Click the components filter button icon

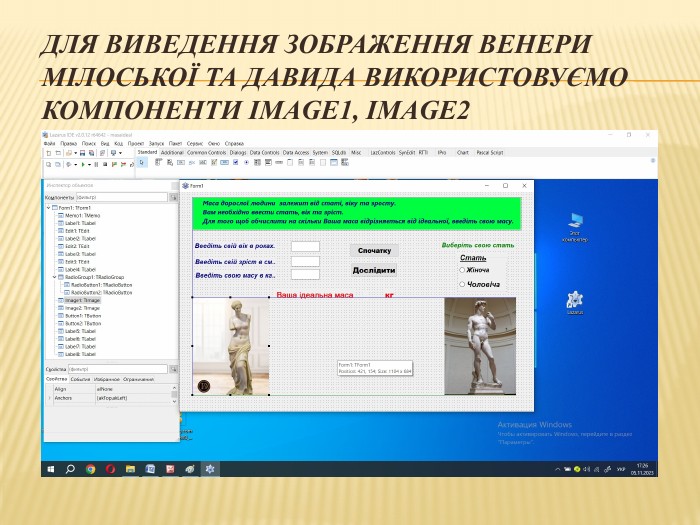(x=173, y=197)
